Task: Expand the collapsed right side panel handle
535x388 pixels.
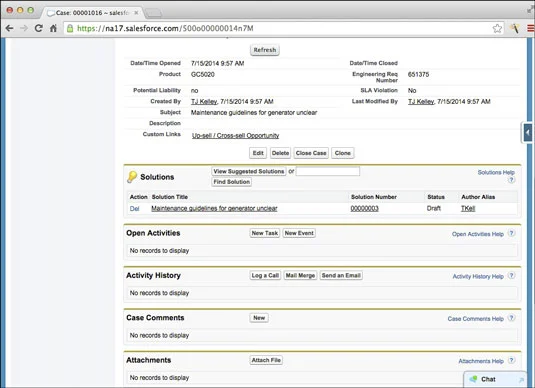Action: click(527, 132)
